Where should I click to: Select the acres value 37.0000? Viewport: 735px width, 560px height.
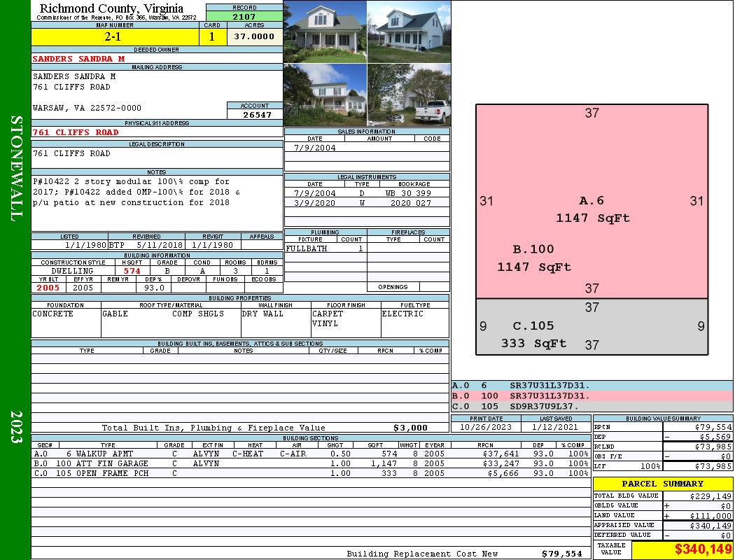[255, 37]
